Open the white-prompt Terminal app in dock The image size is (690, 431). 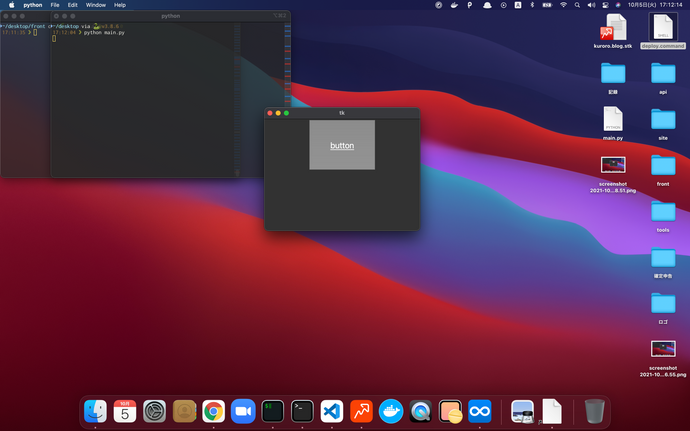302,411
